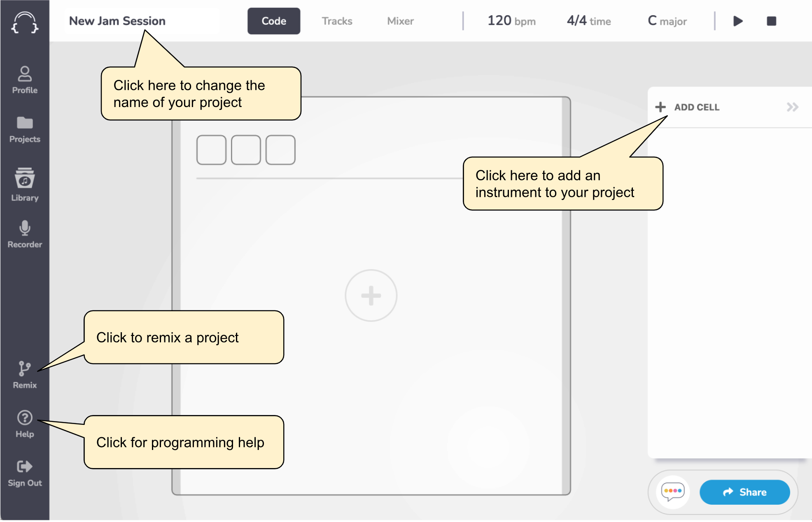Image resolution: width=812 pixels, height=522 pixels.
Task: Switch to the Code tab
Action: coord(274,21)
